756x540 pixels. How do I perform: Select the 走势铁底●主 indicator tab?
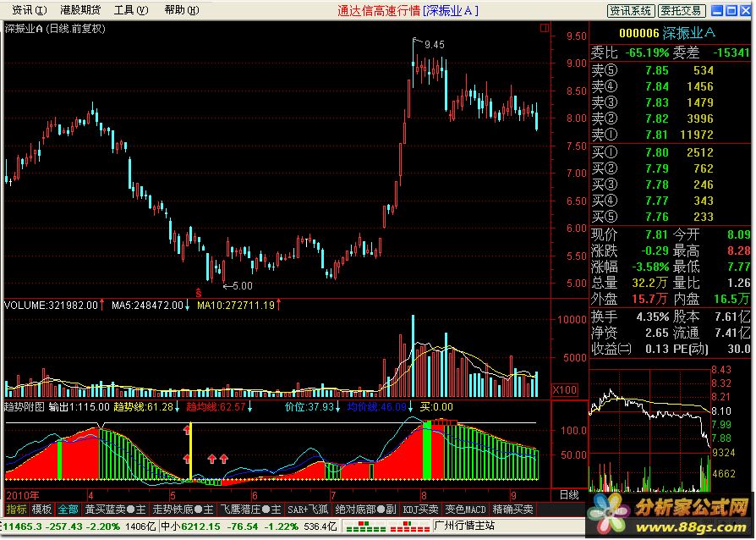[x=183, y=510]
